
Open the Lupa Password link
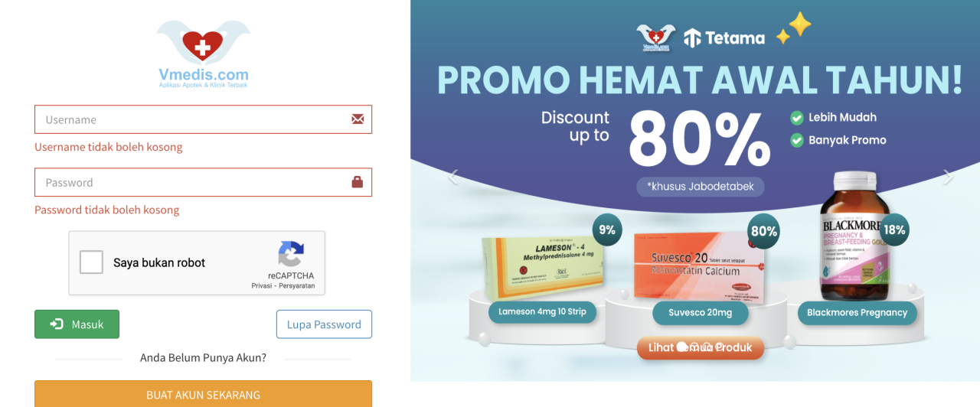click(324, 324)
